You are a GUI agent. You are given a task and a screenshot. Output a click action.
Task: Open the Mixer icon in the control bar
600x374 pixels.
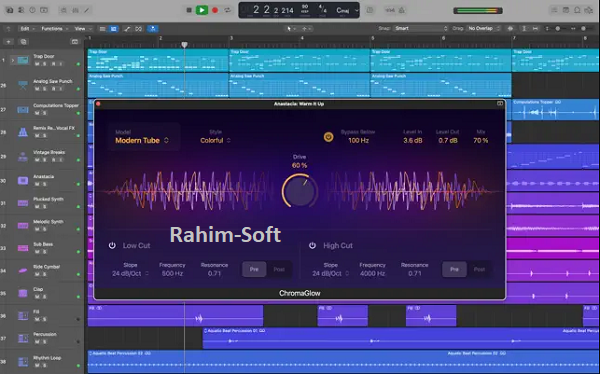click(75, 10)
